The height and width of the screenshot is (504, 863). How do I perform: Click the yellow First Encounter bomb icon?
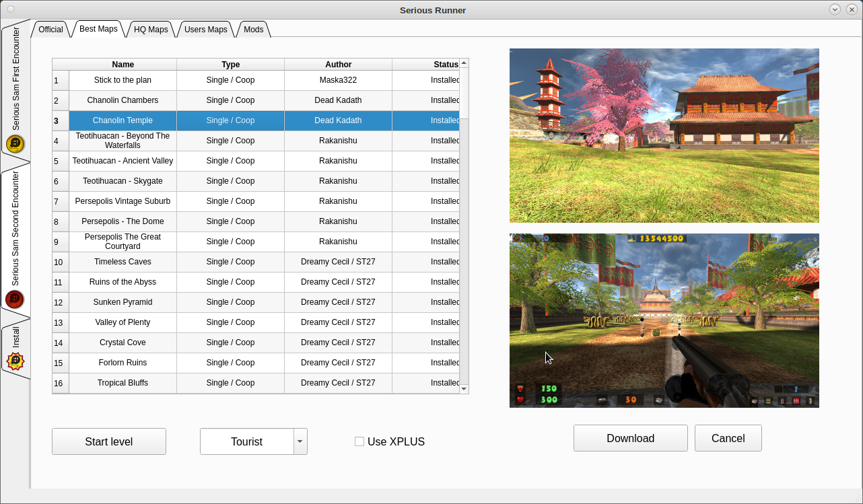(x=15, y=143)
